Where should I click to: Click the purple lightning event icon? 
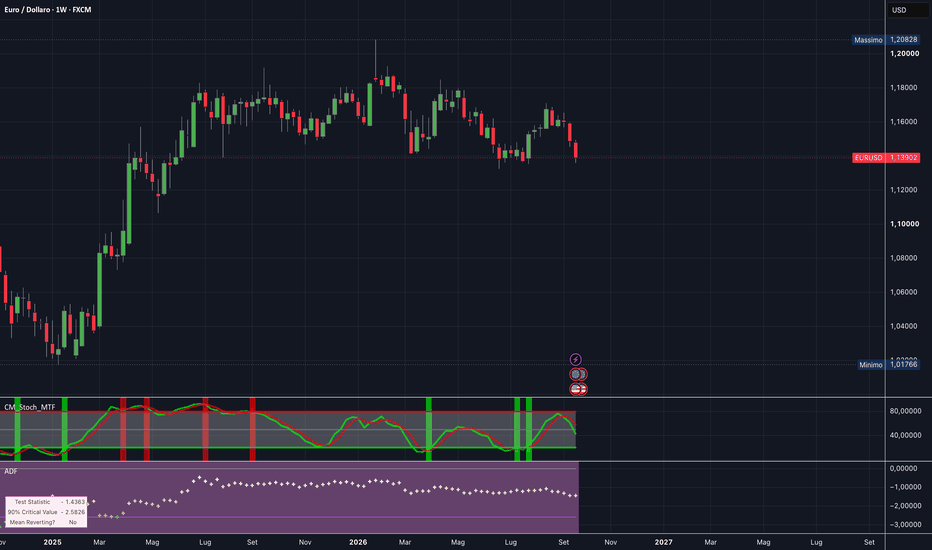(x=575, y=359)
